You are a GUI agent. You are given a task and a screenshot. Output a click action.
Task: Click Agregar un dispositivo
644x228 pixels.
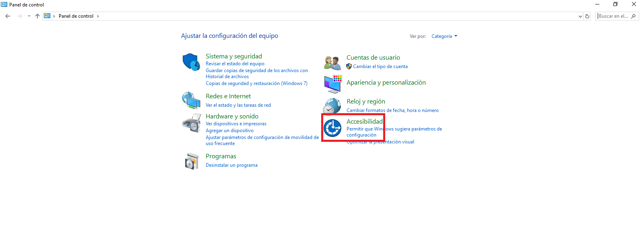point(230,131)
